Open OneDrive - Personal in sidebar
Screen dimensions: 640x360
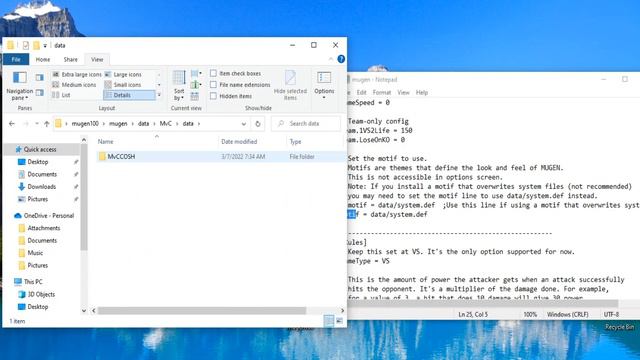point(44,216)
